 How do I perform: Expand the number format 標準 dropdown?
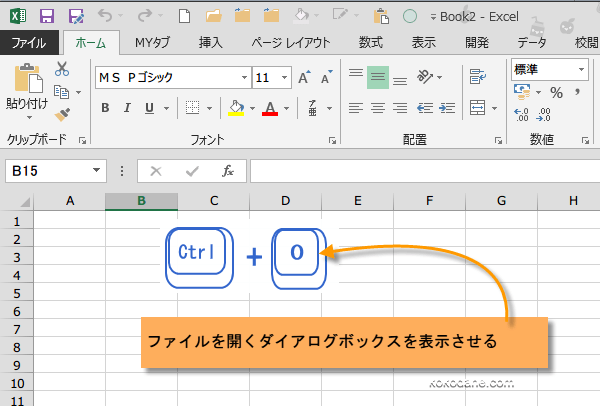click(x=581, y=69)
